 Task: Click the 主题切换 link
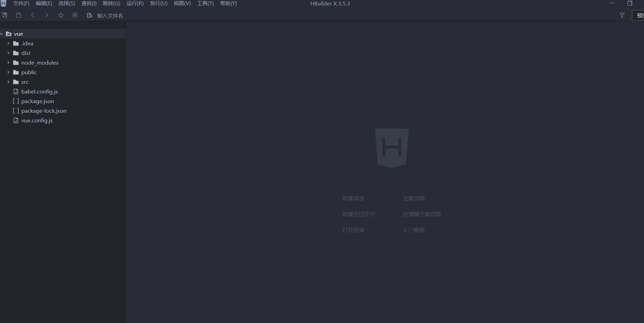pos(414,199)
